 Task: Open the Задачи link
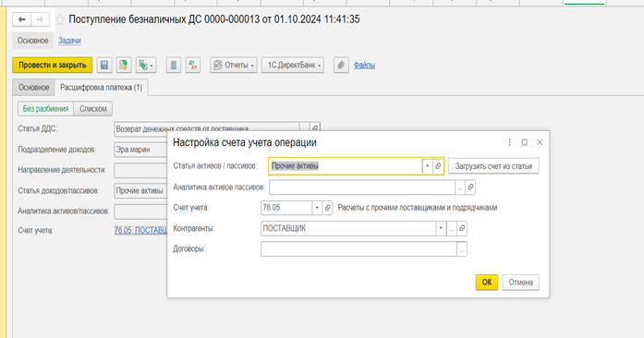[x=69, y=41]
